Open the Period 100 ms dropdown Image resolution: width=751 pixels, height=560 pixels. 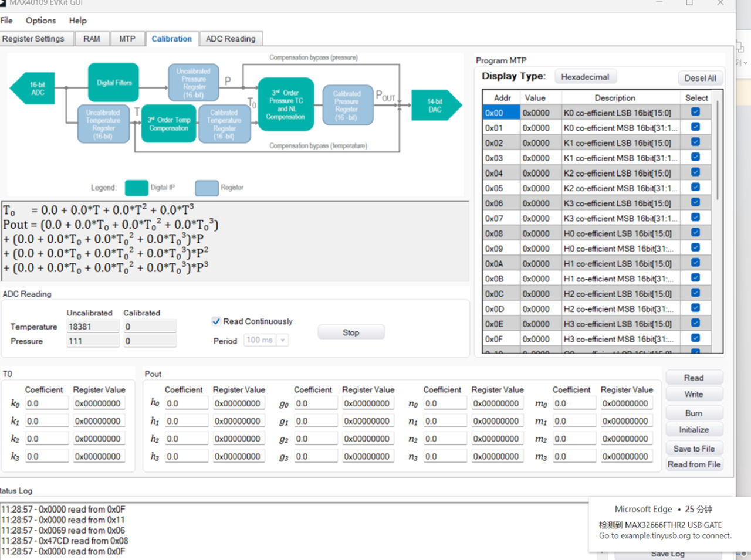click(283, 340)
